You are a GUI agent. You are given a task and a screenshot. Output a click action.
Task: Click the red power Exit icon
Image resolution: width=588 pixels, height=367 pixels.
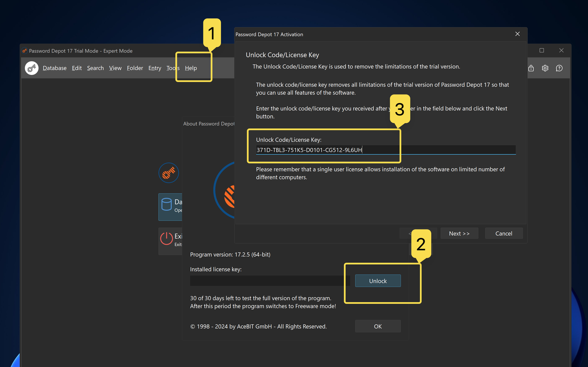[167, 238]
